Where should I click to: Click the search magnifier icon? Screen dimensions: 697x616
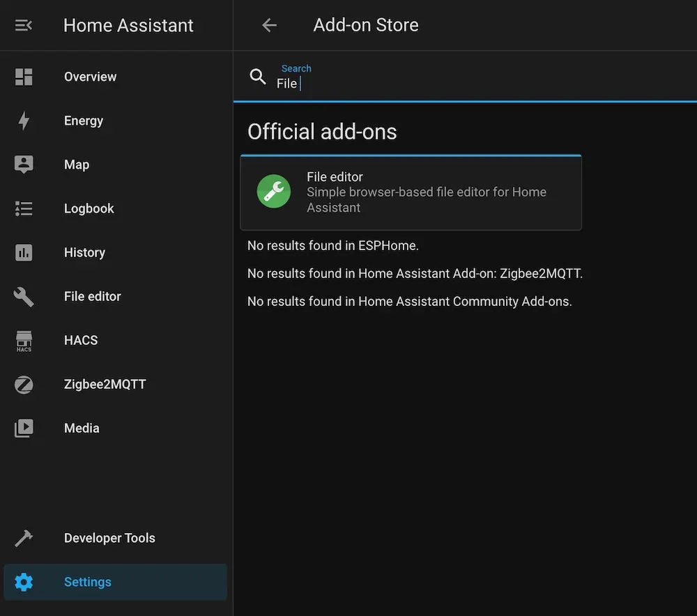(x=258, y=77)
